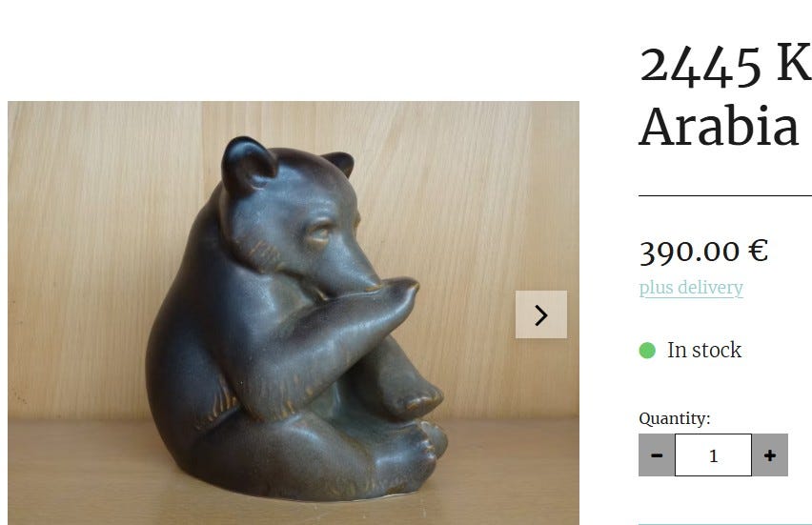Click the green In stock status dot
Image resolution: width=812 pixels, height=525 pixels.
[x=647, y=351]
